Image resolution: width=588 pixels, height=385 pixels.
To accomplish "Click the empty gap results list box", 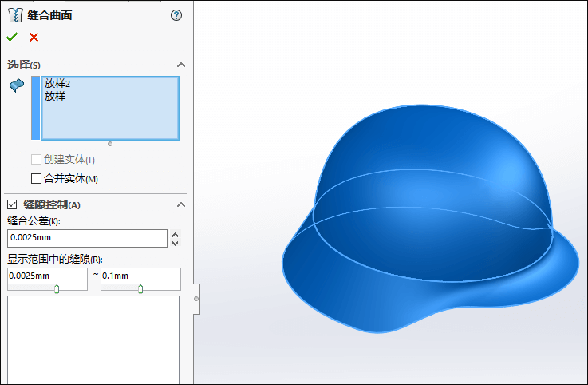I will [93, 339].
